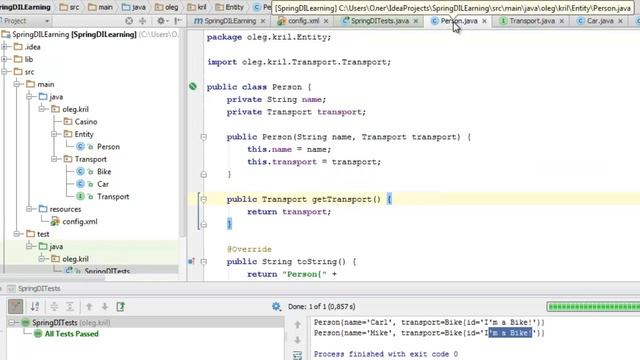Click the up arrow beside the console output
Viewport: 640px width, 360px height.
coord(298,324)
